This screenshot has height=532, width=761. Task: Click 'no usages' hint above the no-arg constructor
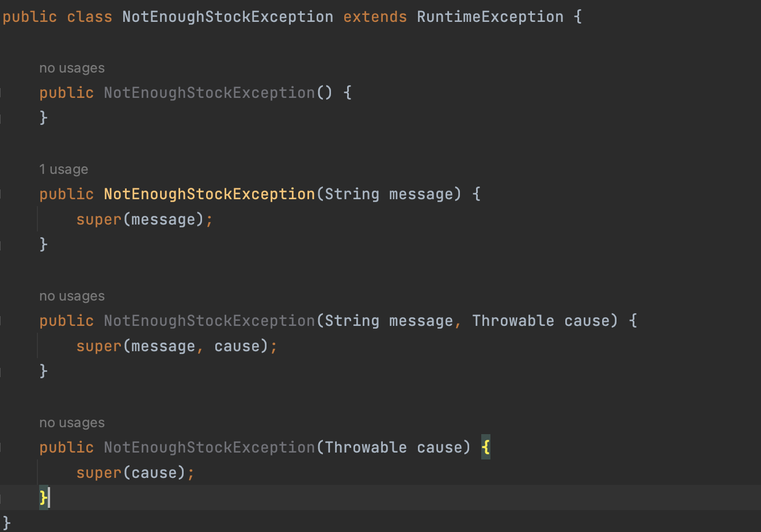click(72, 68)
